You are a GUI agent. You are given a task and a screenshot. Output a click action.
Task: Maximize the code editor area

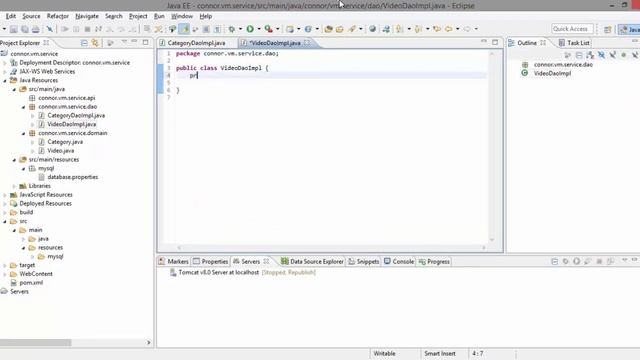(495, 42)
